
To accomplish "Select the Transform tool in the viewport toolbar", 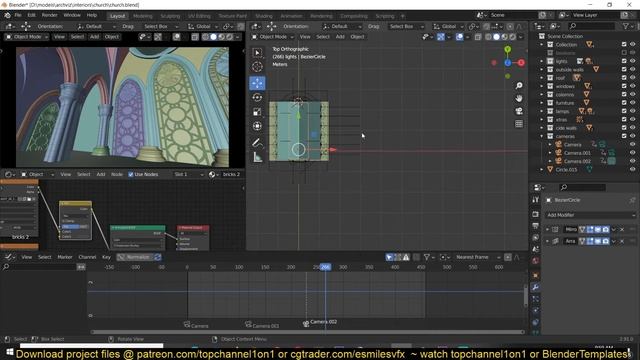I will click(257, 126).
